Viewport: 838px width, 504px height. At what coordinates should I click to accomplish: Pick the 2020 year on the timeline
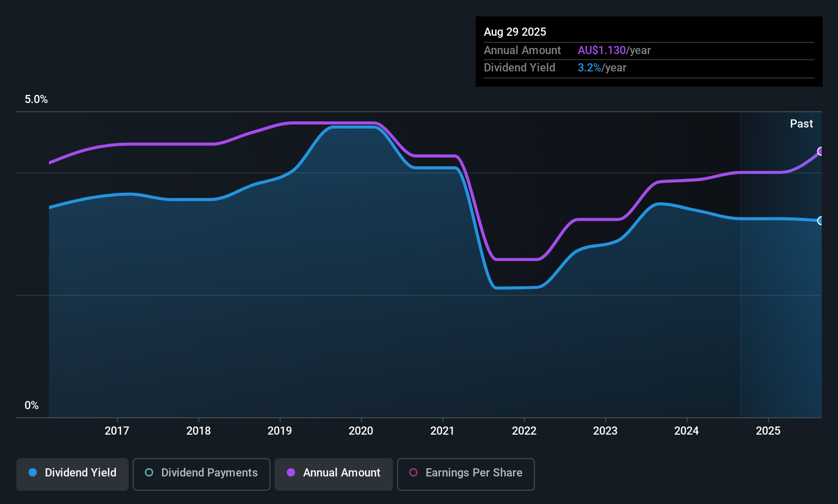tap(361, 431)
